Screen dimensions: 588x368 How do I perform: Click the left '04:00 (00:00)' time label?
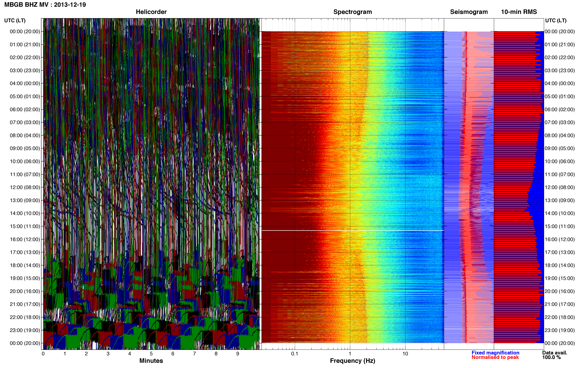coord(25,83)
